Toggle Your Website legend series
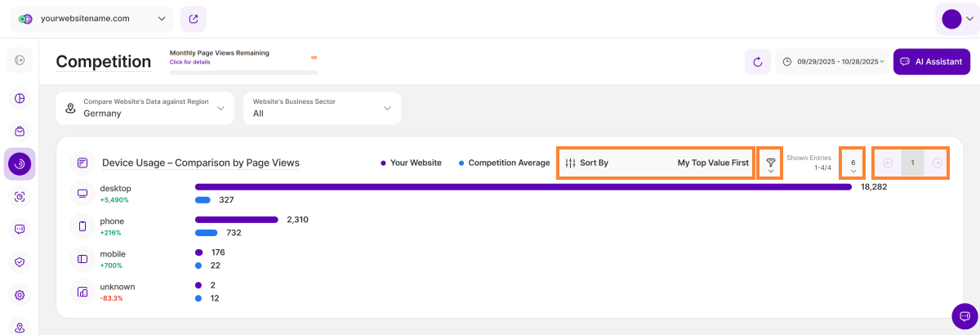Viewport: 980px width, 335px height. pyautogui.click(x=411, y=163)
